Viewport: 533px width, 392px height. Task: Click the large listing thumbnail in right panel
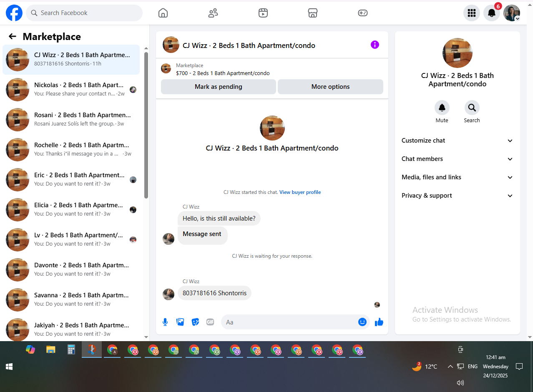pyautogui.click(x=458, y=53)
